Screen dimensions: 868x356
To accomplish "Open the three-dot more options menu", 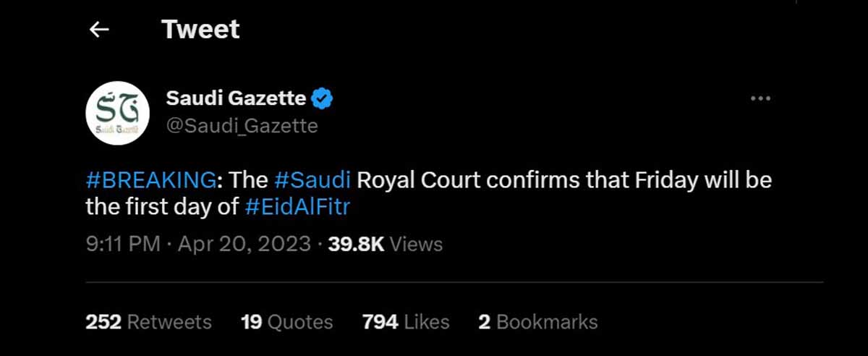I will click(x=760, y=98).
